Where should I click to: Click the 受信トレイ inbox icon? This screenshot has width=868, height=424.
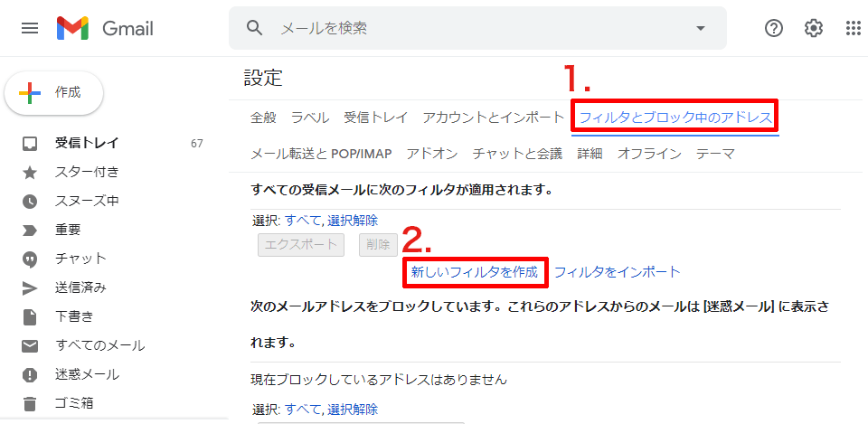pos(29,144)
